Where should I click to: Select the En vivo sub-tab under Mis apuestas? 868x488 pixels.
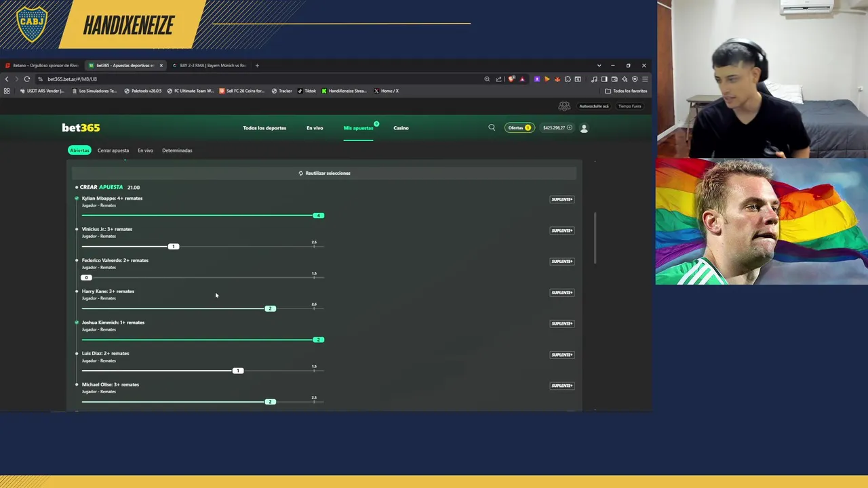click(x=145, y=150)
